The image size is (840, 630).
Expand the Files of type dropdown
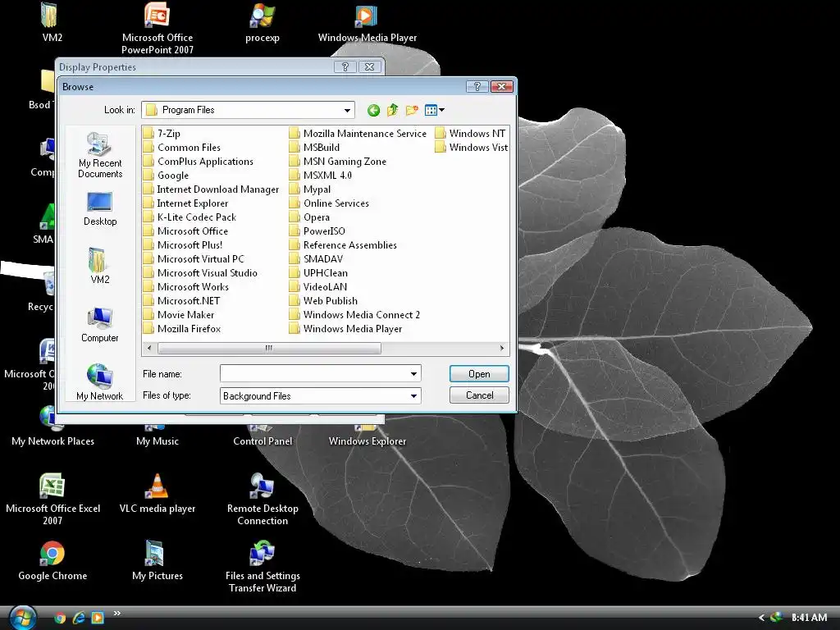coord(413,396)
